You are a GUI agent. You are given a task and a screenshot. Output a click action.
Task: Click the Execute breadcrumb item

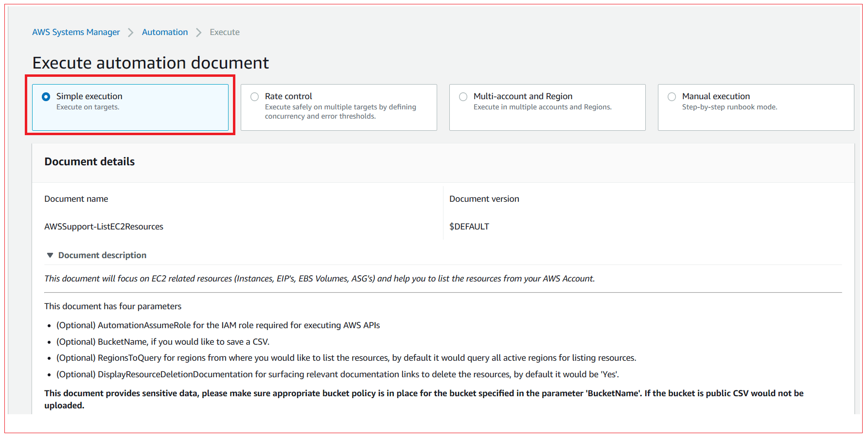(x=224, y=32)
